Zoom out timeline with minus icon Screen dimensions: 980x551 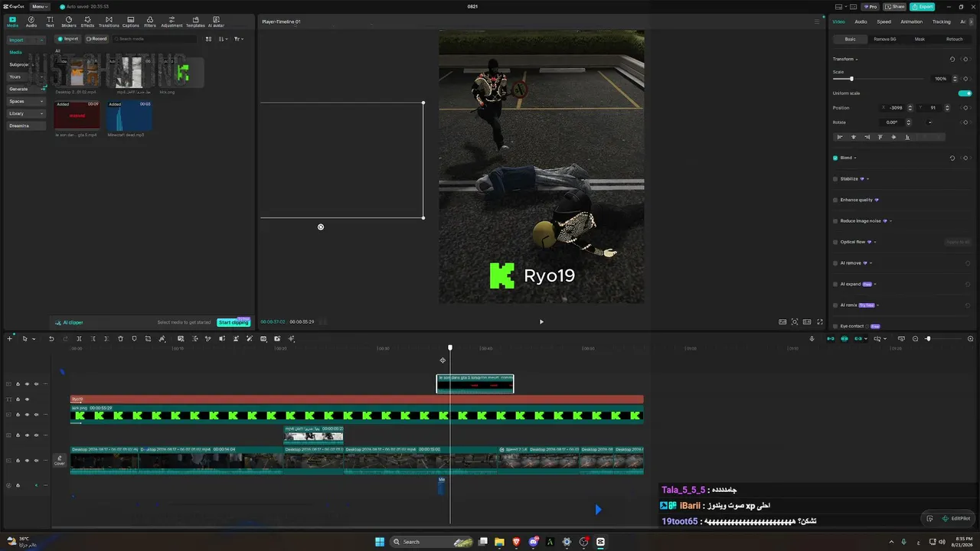[916, 339]
